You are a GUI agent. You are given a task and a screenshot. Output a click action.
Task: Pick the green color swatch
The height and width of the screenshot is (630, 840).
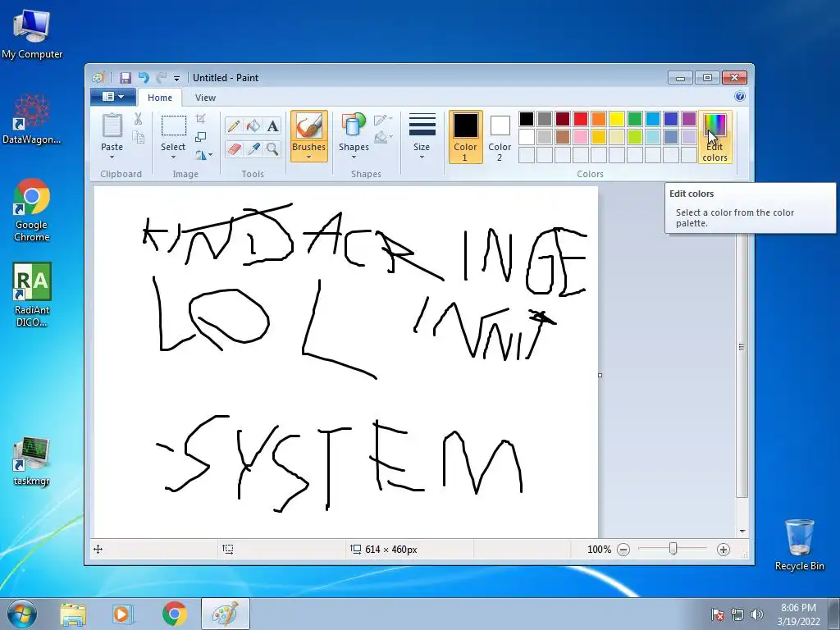635,119
